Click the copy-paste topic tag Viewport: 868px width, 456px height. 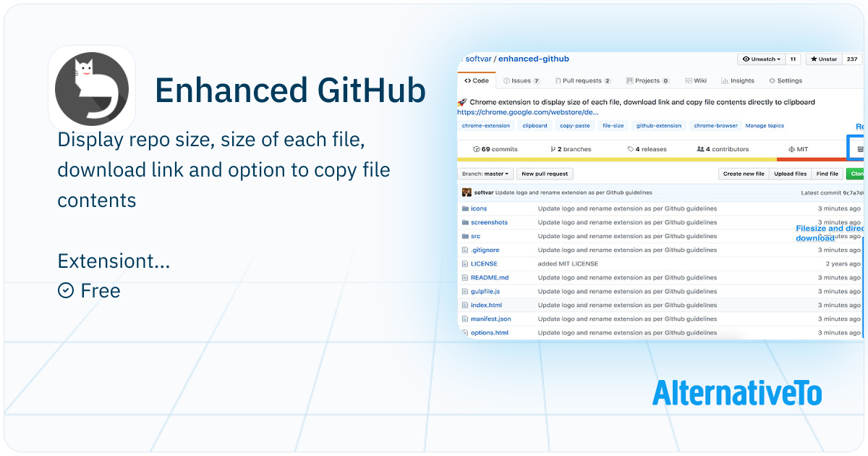(575, 126)
